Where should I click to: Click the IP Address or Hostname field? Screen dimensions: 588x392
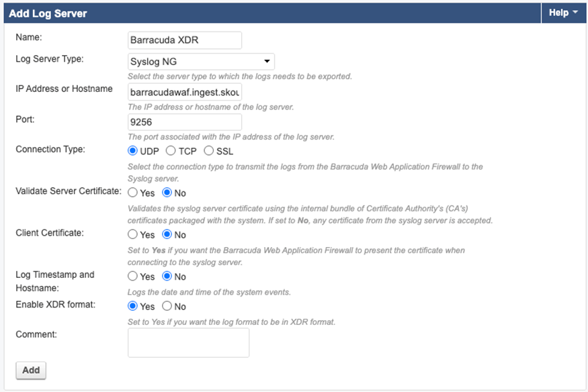[x=185, y=92]
